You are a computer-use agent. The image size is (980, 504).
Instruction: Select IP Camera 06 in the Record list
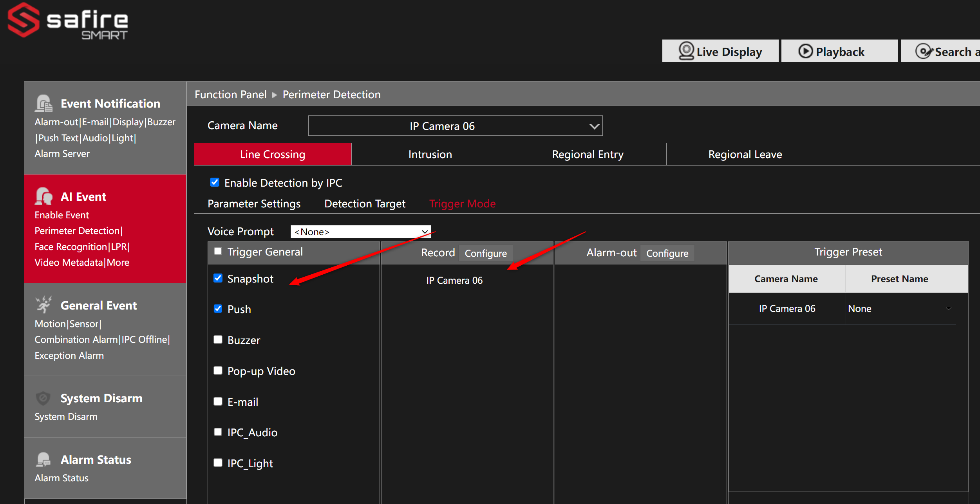(454, 280)
